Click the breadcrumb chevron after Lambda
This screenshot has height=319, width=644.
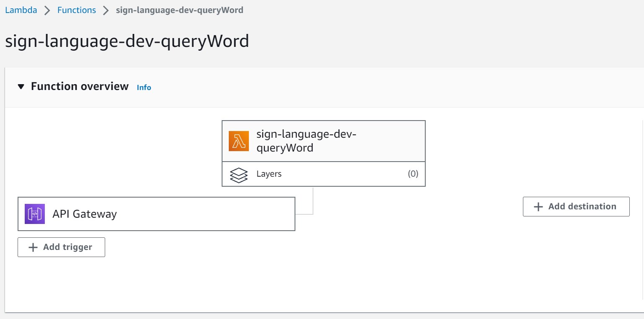pos(47,10)
